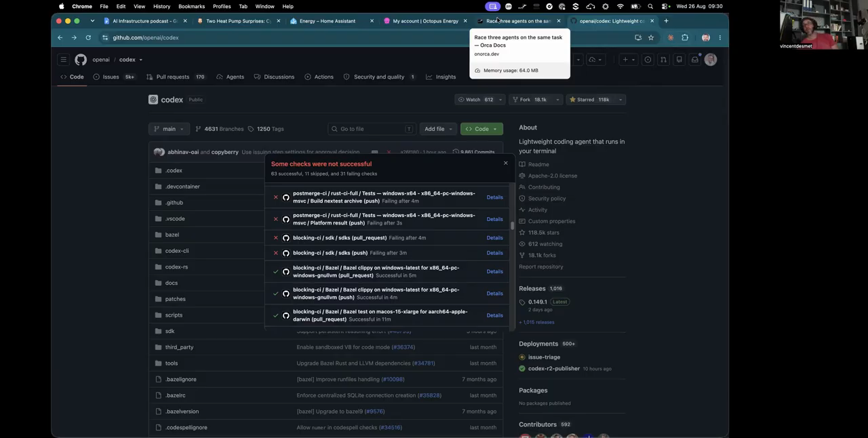Open the .bazelrc file
The image size is (868, 438).
175,395
